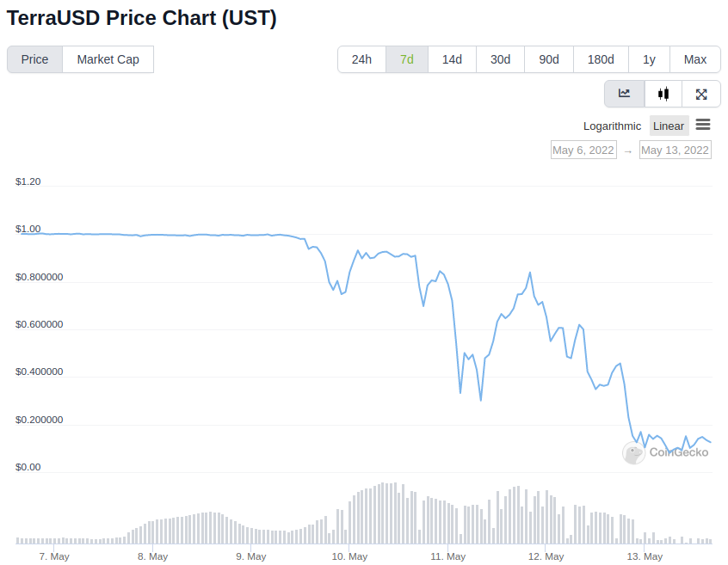Choose the 30d time range

501,59
